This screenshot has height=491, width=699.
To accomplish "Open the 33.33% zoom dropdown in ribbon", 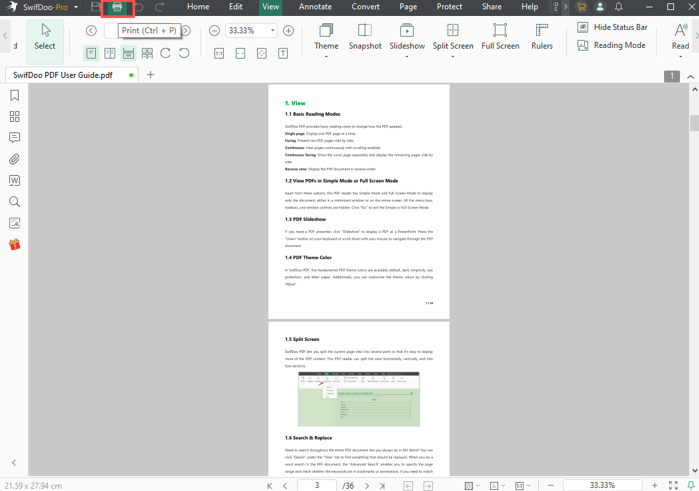I will 272,30.
